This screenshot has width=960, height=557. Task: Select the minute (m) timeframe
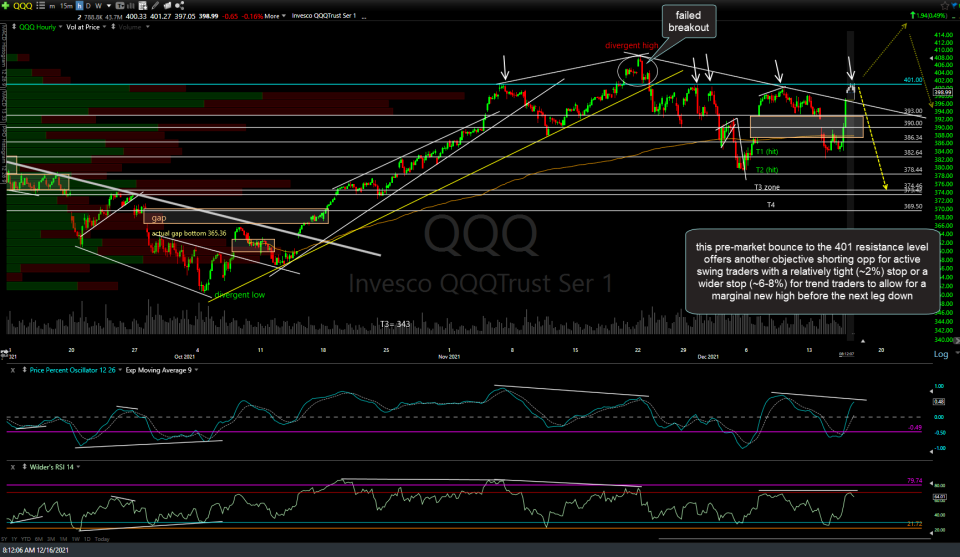[52, 6]
